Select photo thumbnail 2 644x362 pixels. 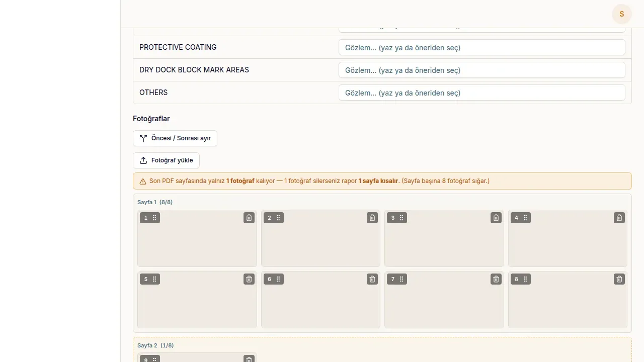pos(320,238)
